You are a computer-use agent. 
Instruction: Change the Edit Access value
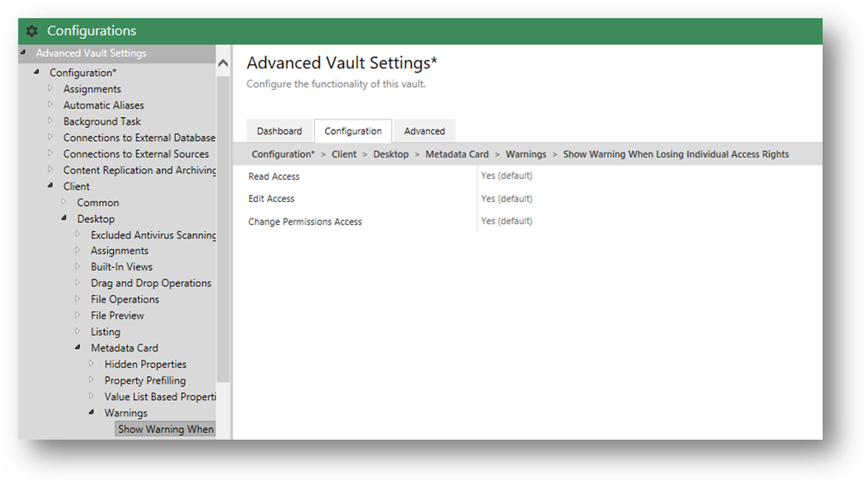507,199
